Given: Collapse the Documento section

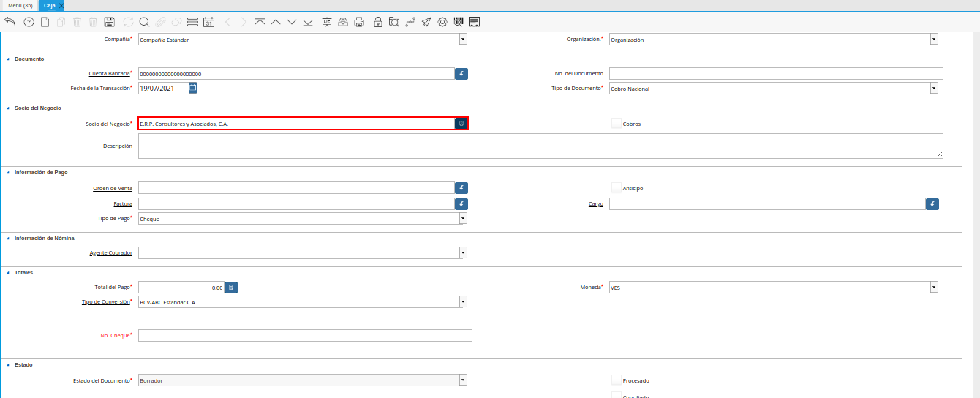Looking at the screenshot, I should [x=8, y=59].
